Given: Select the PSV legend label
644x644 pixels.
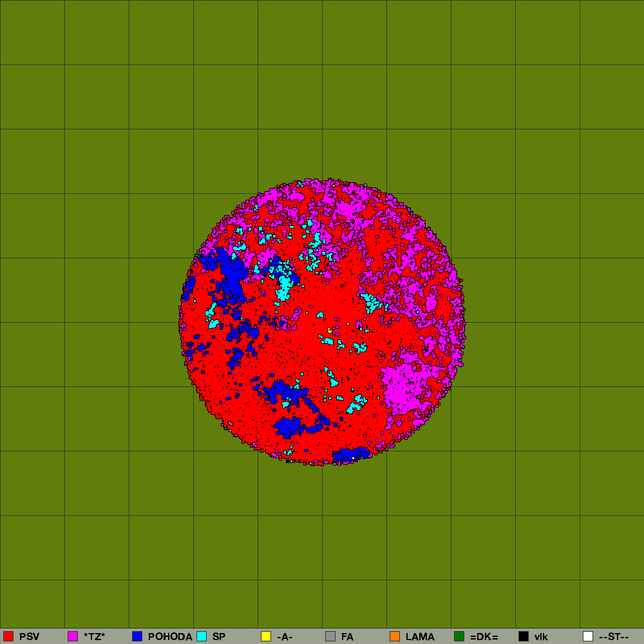Looking at the screenshot, I should [x=29, y=637].
